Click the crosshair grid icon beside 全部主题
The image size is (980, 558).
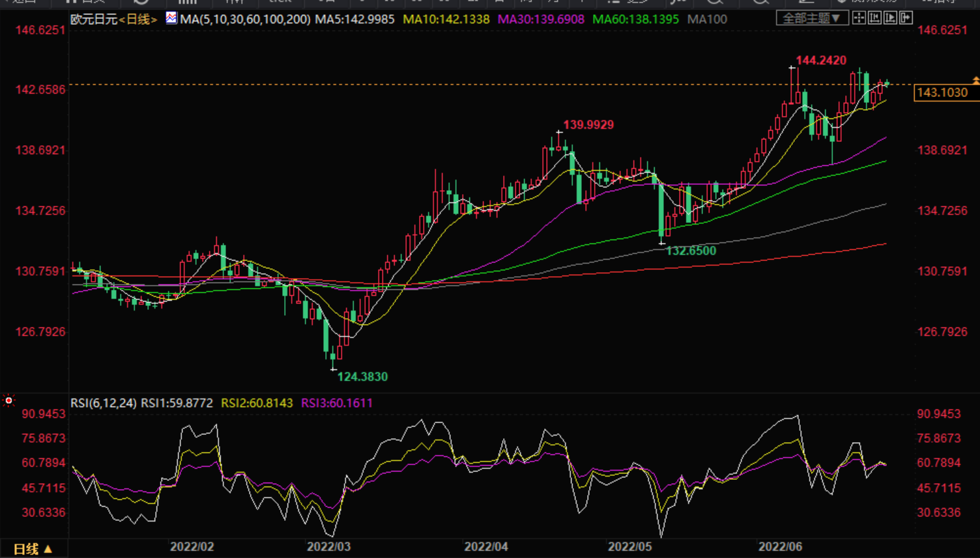click(859, 18)
